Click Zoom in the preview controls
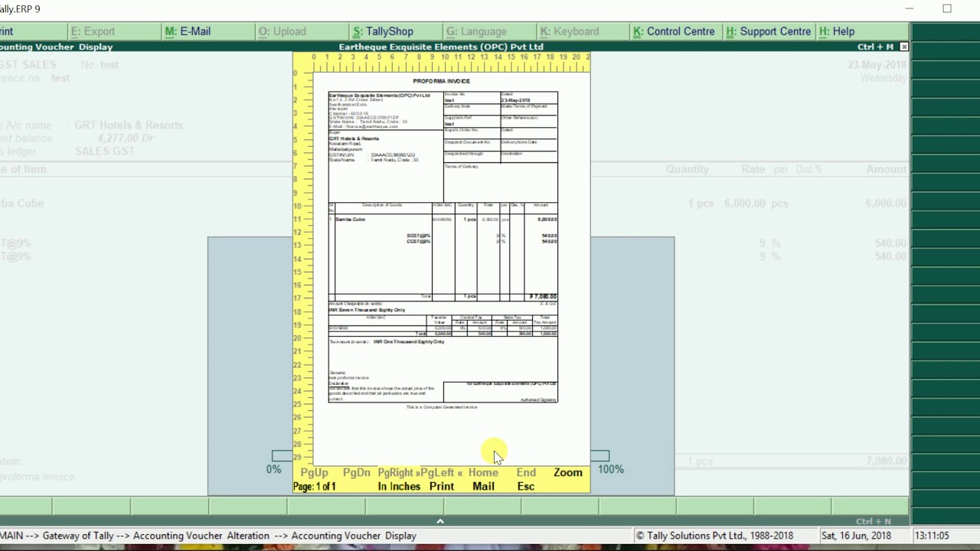Screen dimensions: 980x551 tap(568, 472)
